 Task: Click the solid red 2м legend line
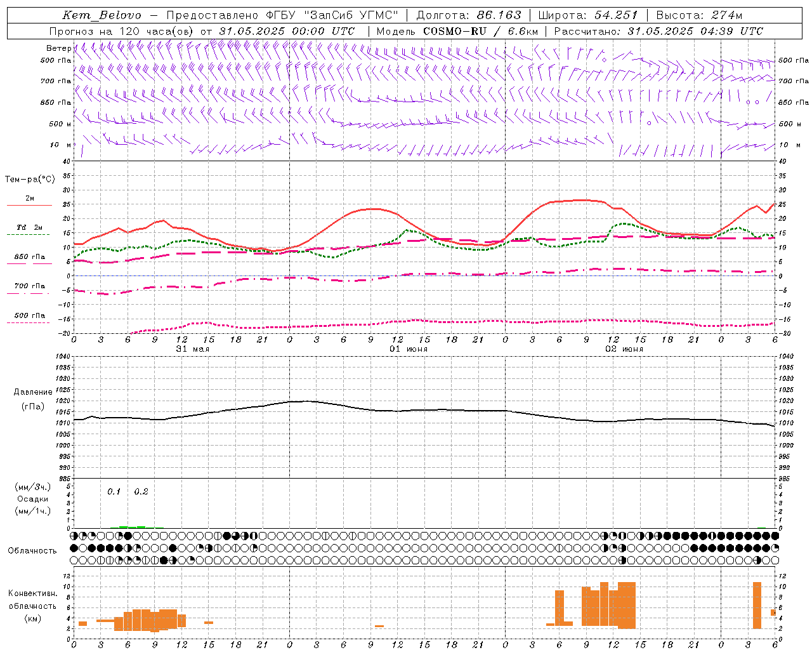pos(29,206)
